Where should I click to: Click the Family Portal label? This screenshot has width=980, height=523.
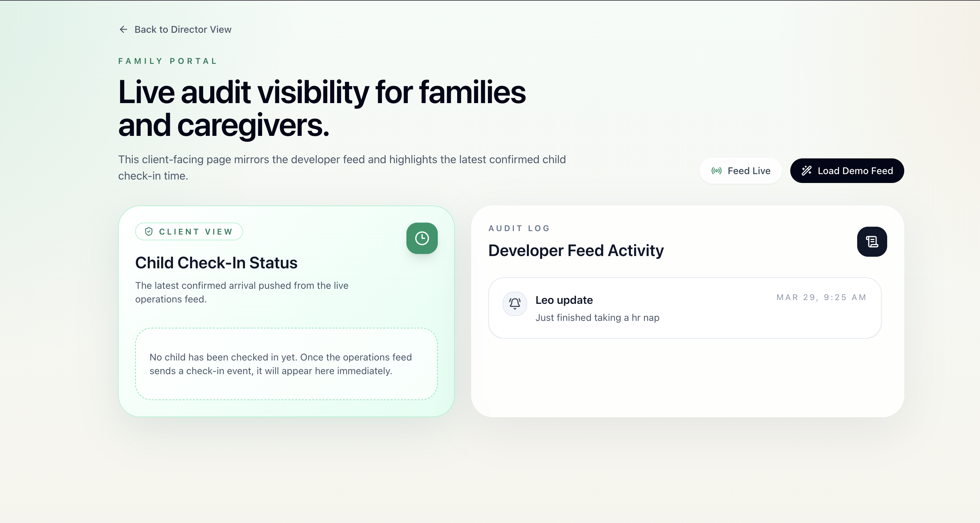point(168,61)
